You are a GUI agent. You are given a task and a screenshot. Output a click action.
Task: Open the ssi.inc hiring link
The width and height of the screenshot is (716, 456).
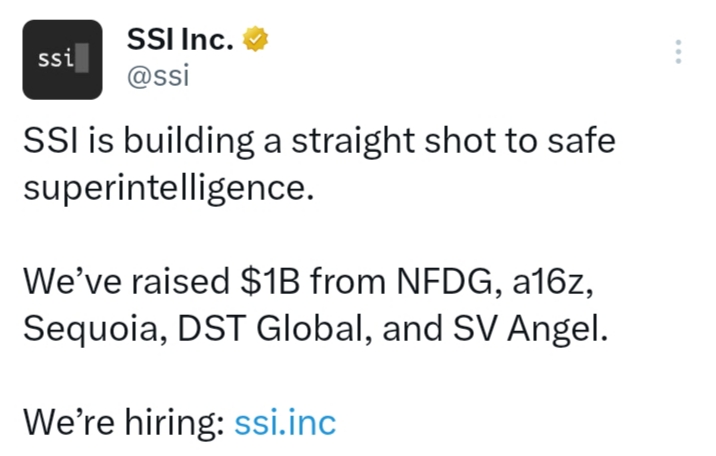click(285, 422)
